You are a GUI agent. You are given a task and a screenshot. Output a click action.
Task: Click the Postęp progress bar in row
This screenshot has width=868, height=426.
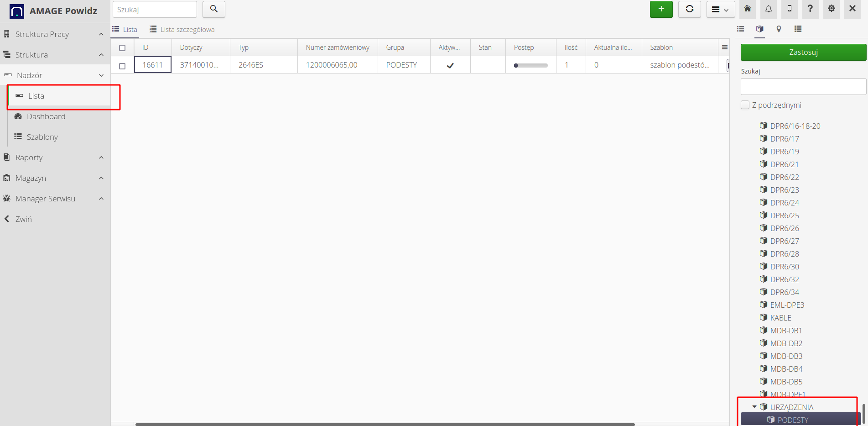point(530,65)
